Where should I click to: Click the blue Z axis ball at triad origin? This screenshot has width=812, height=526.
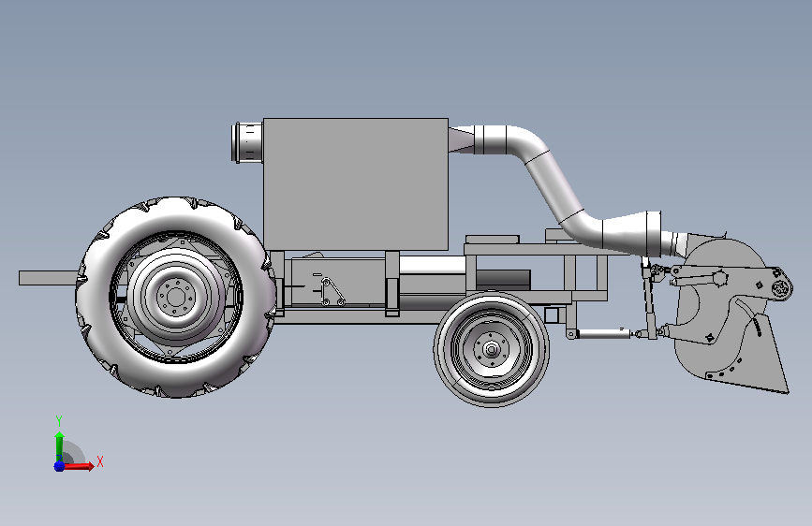pos(59,466)
